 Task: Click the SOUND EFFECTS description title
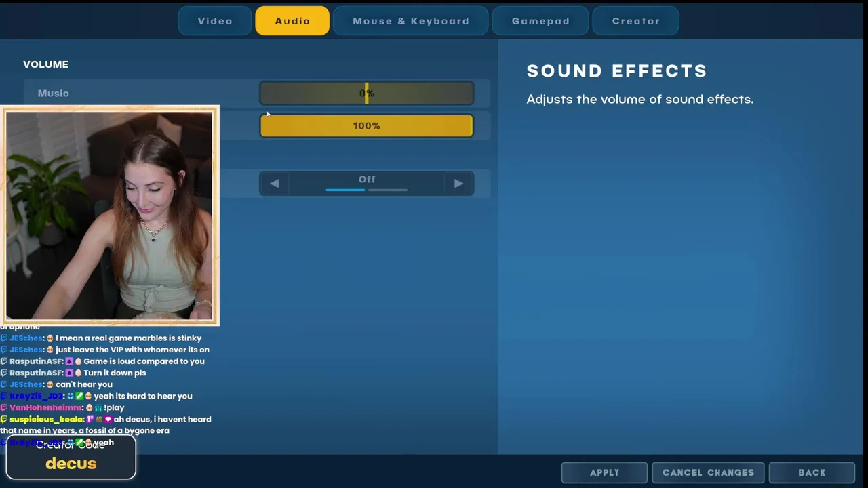pyautogui.click(x=617, y=71)
